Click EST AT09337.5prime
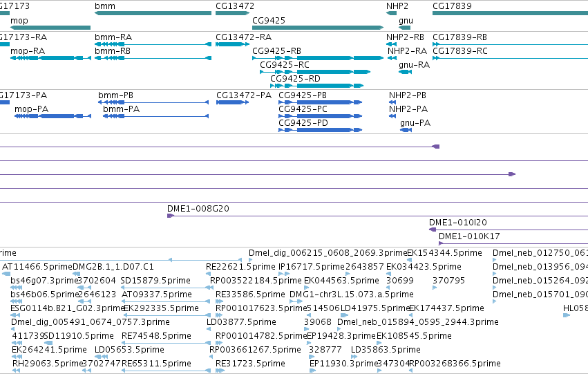The width and height of the screenshot is (588, 374). tap(157, 294)
